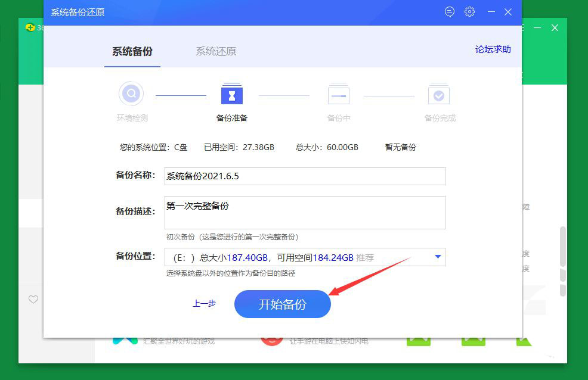Select the 系统备份 tab
Screen dimensions: 588x380
point(132,51)
